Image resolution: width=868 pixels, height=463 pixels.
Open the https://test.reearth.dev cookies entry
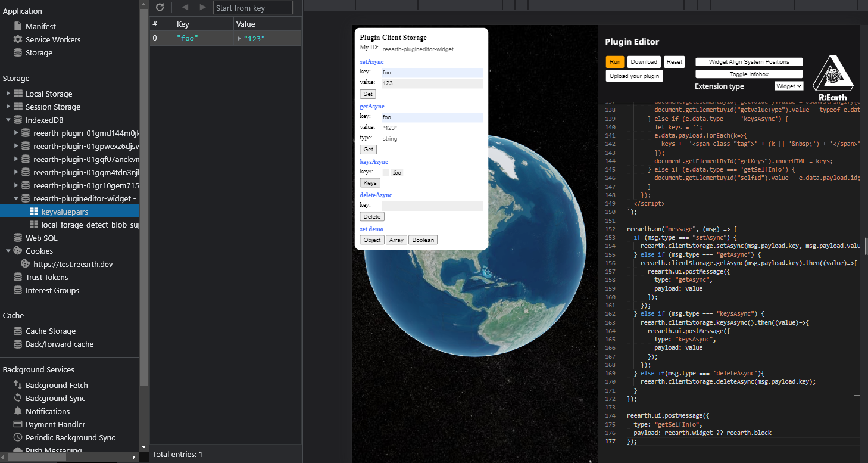[x=73, y=264]
